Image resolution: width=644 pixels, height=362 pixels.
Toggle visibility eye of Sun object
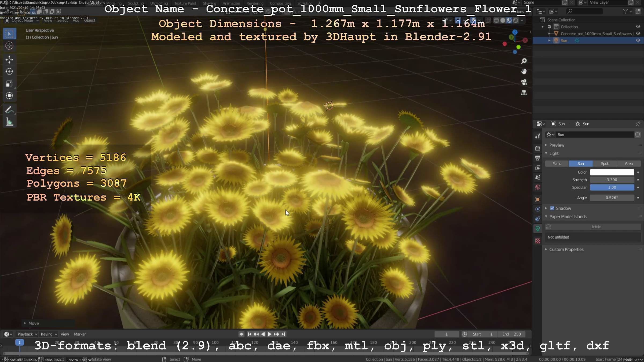pos(638,40)
